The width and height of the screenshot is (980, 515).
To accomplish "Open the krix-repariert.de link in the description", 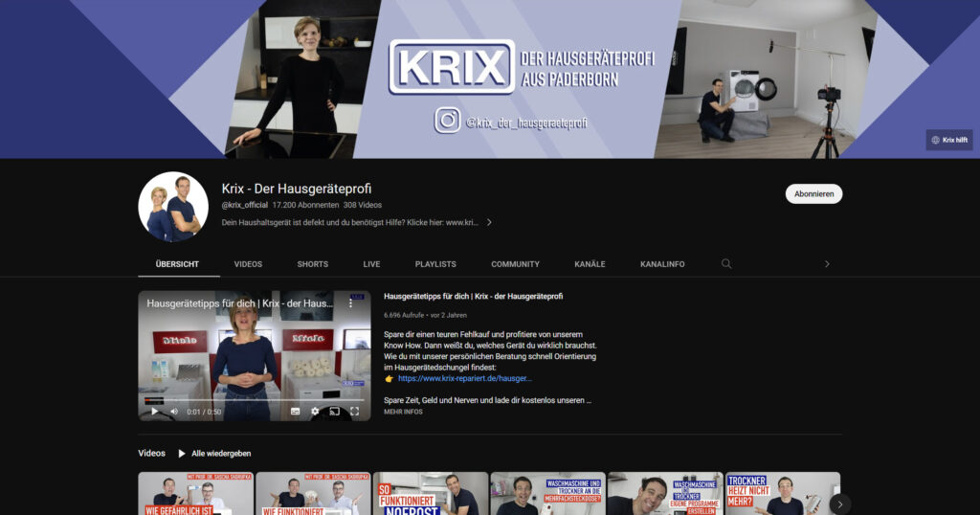I will pyautogui.click(x=465, y=378).
